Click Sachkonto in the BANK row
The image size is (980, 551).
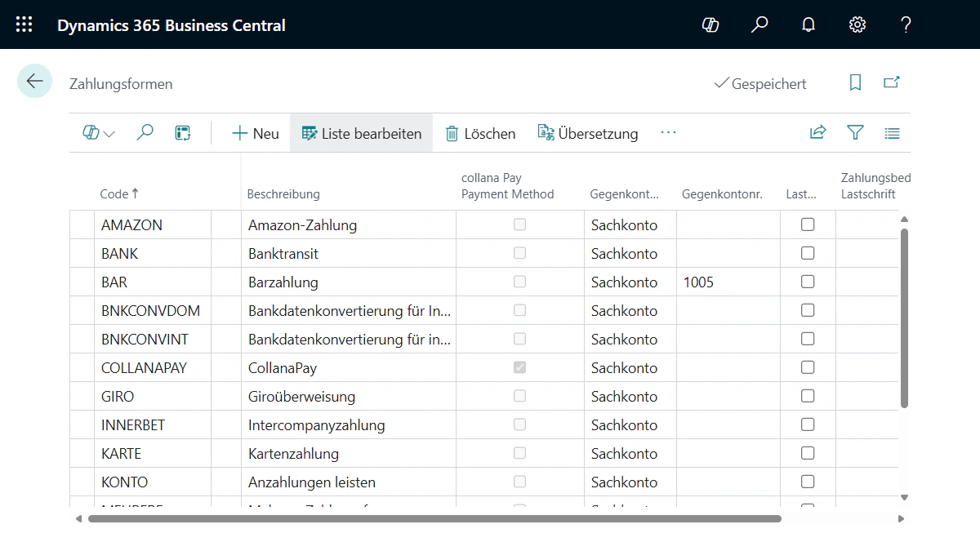624,253
